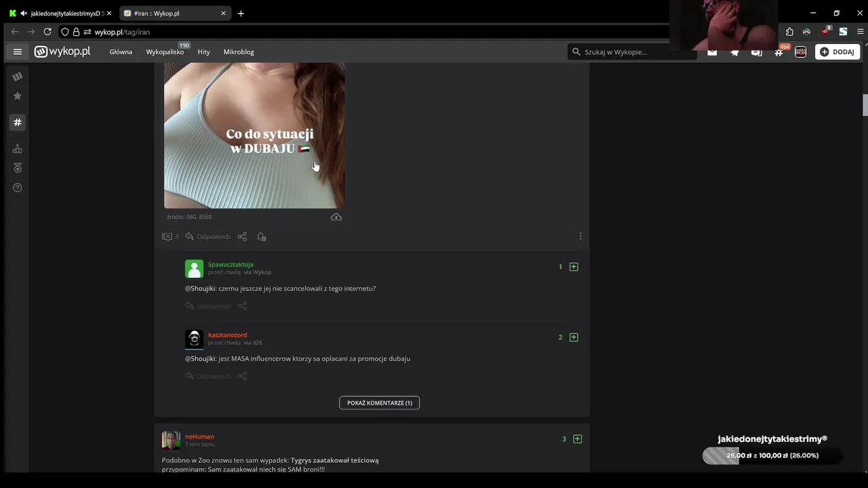Reload the page with browser refresh button
The width and height of the screenshot is (868, 488).
tap(47, 32)
